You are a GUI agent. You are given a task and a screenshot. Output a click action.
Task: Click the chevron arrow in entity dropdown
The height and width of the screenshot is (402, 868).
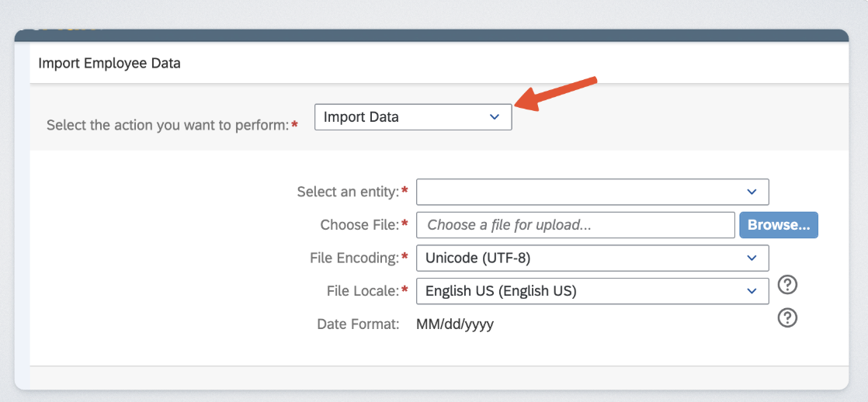[751, 192]
